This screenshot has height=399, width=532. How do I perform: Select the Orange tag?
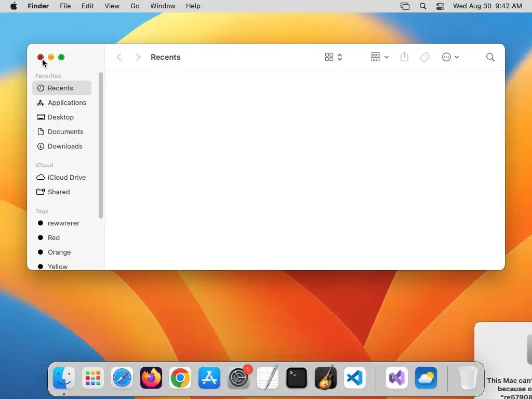pyautogui.click(x=62, y=252)
